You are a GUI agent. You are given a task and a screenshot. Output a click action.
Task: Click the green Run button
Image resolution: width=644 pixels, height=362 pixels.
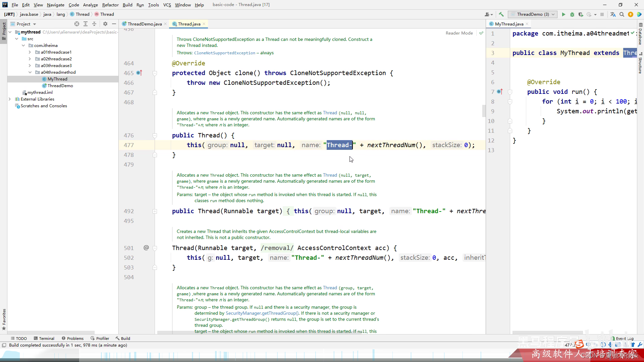coord(563,14)
